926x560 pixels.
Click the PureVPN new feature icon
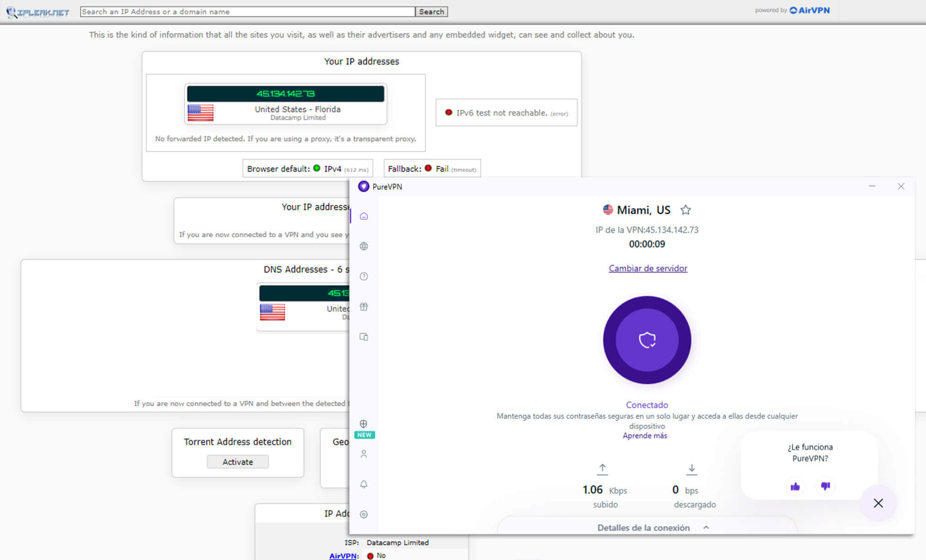[x=364, y=428]
